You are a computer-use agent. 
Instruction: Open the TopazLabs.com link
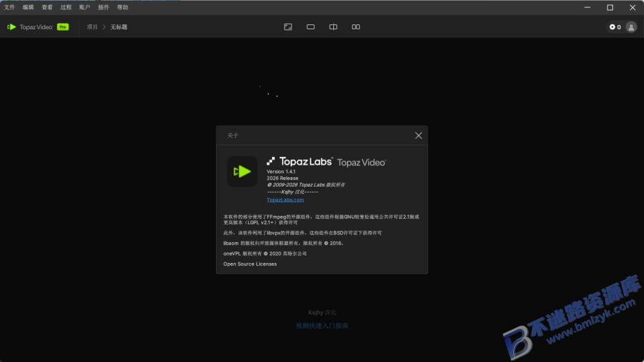(x=286, y=200)
